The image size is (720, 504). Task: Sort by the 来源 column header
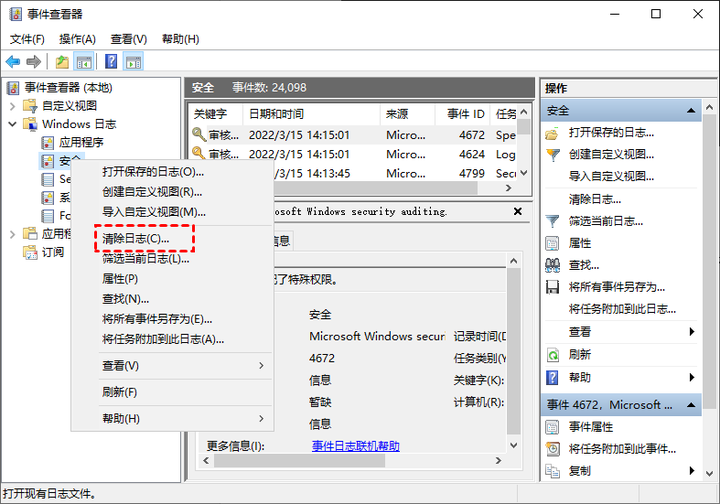(408, 114)
